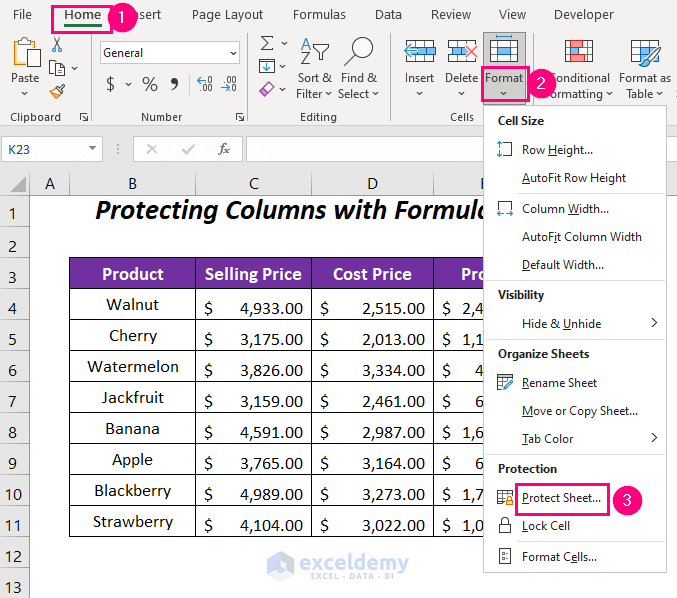The image size is (677, 598).
Task: Click Increase Decimal icon
Action: click(204, 84)
